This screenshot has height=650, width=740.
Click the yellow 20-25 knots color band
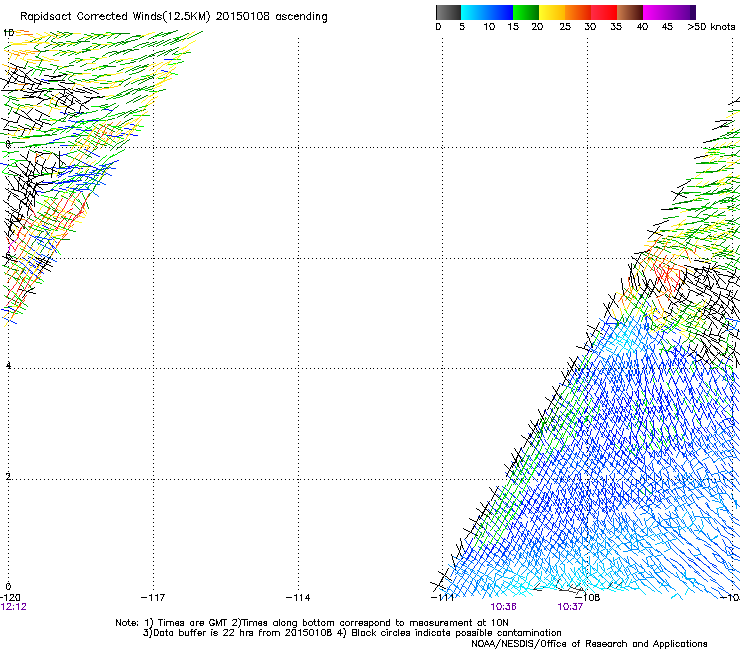552,12
